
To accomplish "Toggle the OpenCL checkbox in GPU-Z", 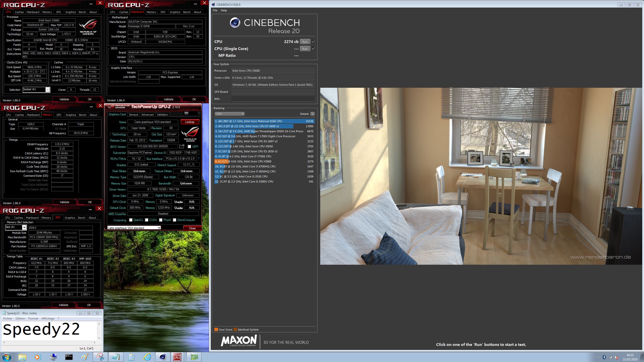I will coord(131,220).
